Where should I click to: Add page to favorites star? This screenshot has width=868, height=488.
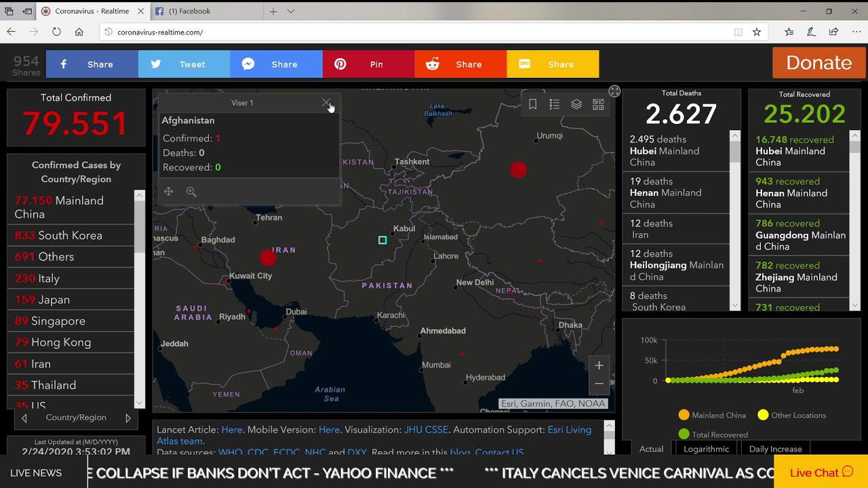pos(757,32)
